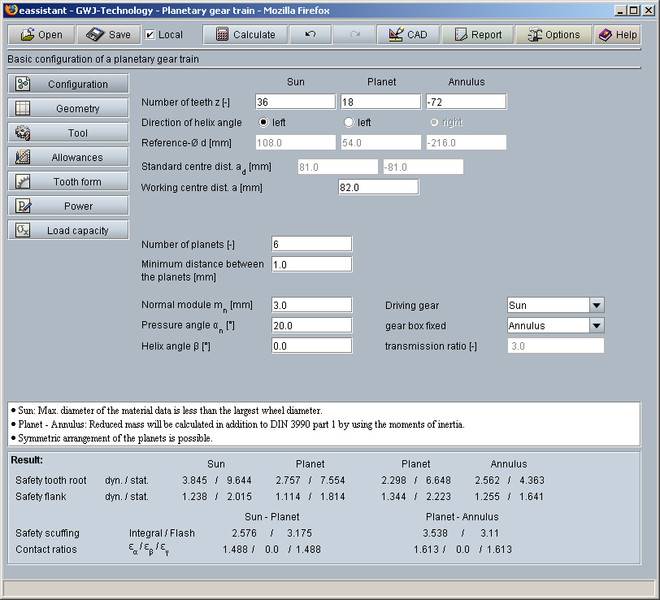The height and width of the screenshot is (600, 660).
Task: Open the Options icon button
Action: coord(532,34)
